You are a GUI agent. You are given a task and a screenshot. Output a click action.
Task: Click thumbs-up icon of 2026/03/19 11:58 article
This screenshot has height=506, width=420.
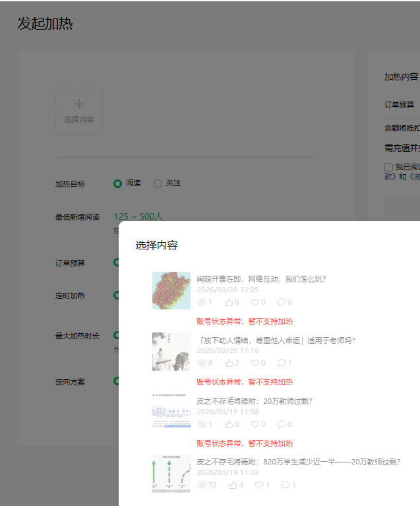[229, 424]
